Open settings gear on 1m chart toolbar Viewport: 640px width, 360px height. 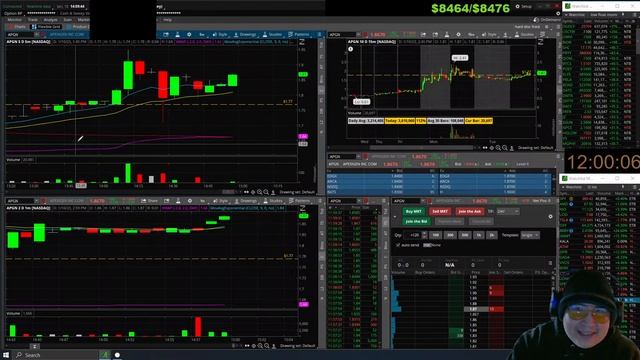tap(189, 201)
